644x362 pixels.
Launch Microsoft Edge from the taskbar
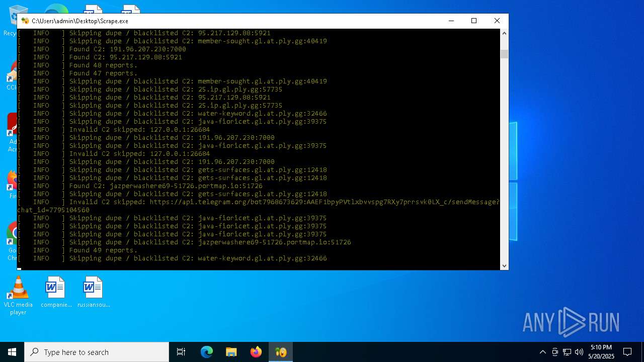click(207, 352)
